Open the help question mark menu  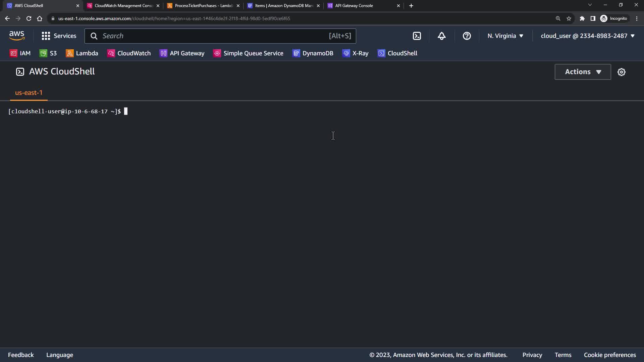[467, 36]
